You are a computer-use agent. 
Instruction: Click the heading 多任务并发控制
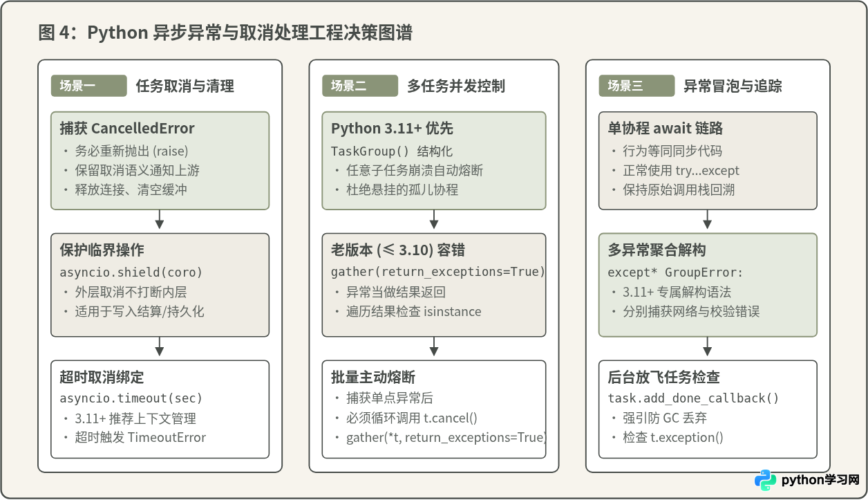[456, 86]
